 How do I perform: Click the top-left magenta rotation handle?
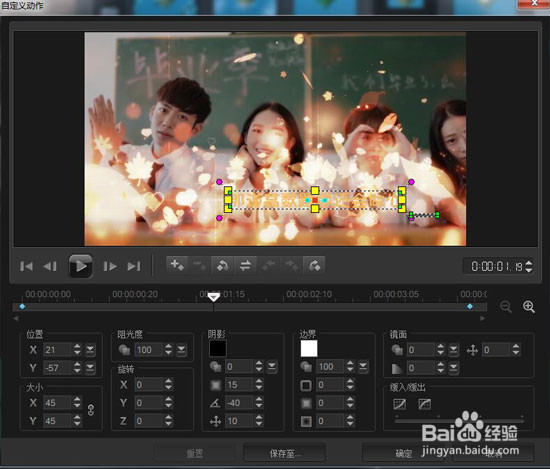(219, 182)
